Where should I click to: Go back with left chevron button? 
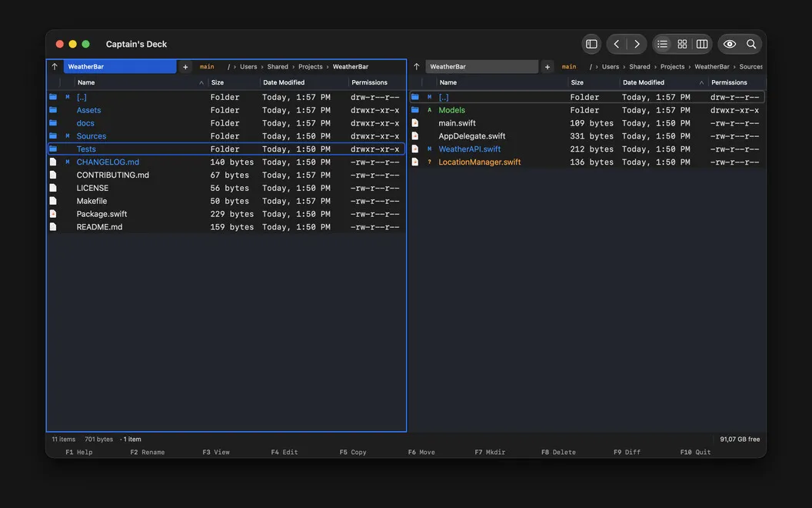tap(616, 44)
